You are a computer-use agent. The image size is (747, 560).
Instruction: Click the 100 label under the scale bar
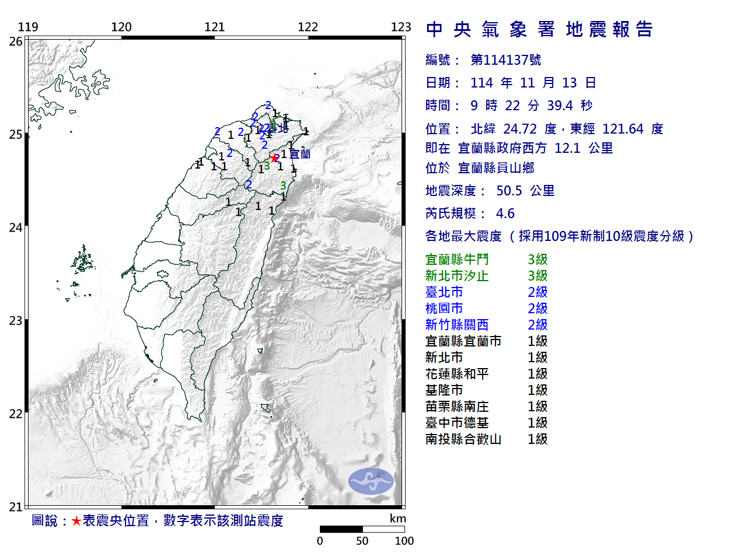point(404,541)
